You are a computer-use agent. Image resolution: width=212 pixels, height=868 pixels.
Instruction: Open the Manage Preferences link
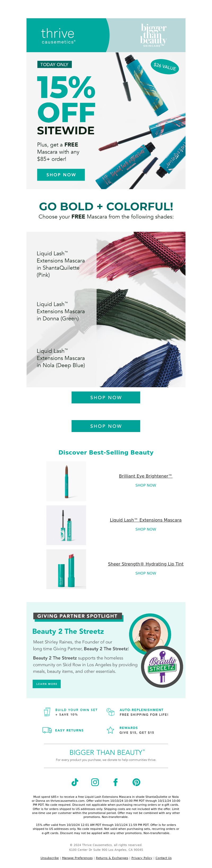coord(77,858)
